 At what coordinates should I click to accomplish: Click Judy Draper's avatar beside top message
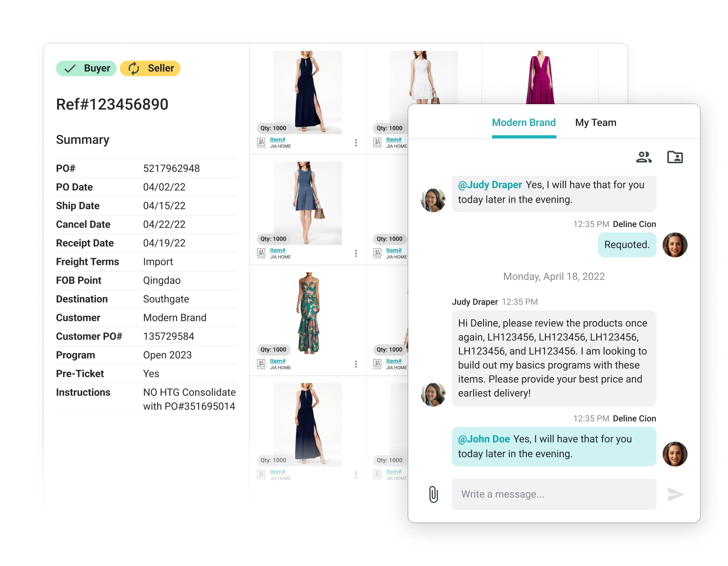433,200
